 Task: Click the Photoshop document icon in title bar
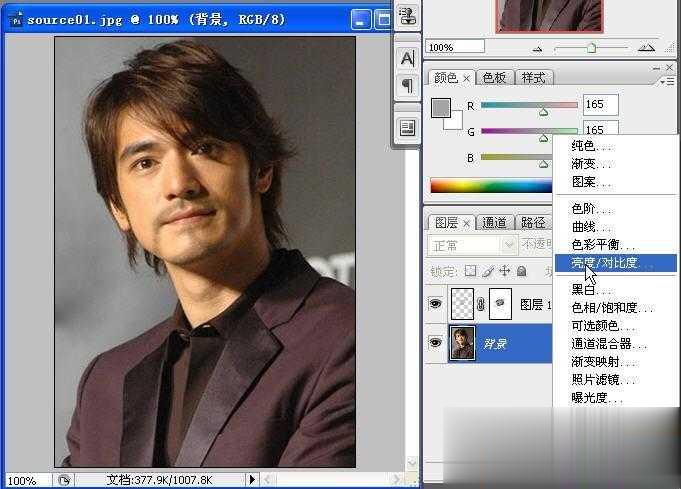click(x=17, y=20)
